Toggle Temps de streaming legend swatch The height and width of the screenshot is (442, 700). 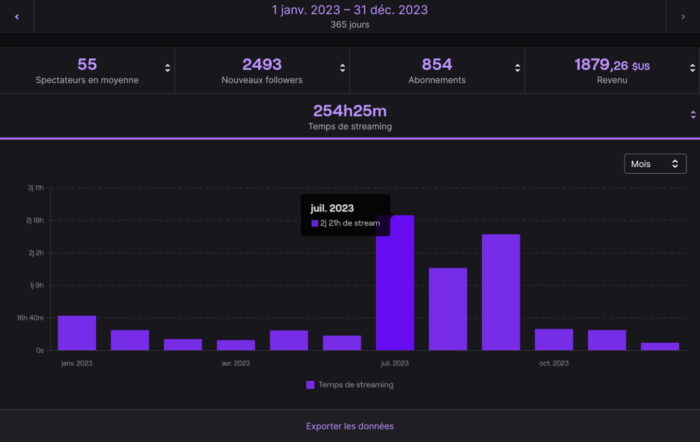pyautogui.click(x=310, y=385)
